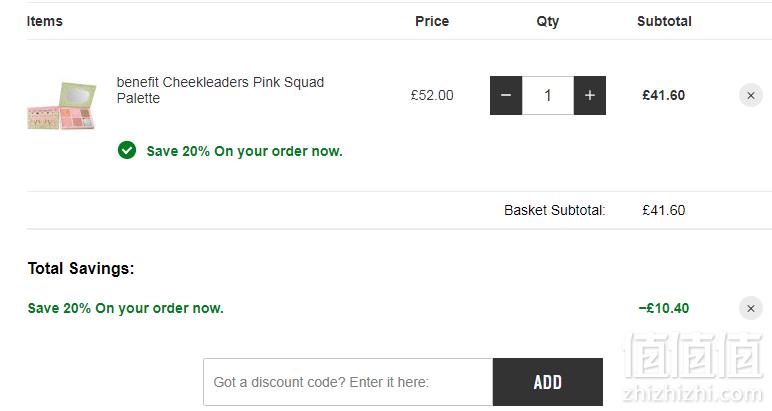Click the Basket Subtotal label

point(555,210)
